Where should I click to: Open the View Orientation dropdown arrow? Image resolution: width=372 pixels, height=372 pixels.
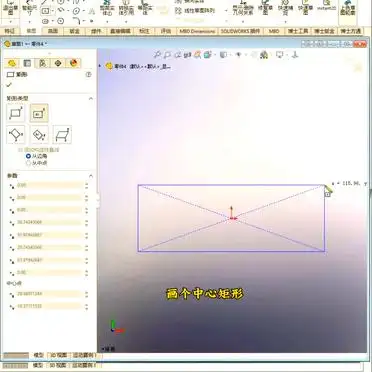215,55
